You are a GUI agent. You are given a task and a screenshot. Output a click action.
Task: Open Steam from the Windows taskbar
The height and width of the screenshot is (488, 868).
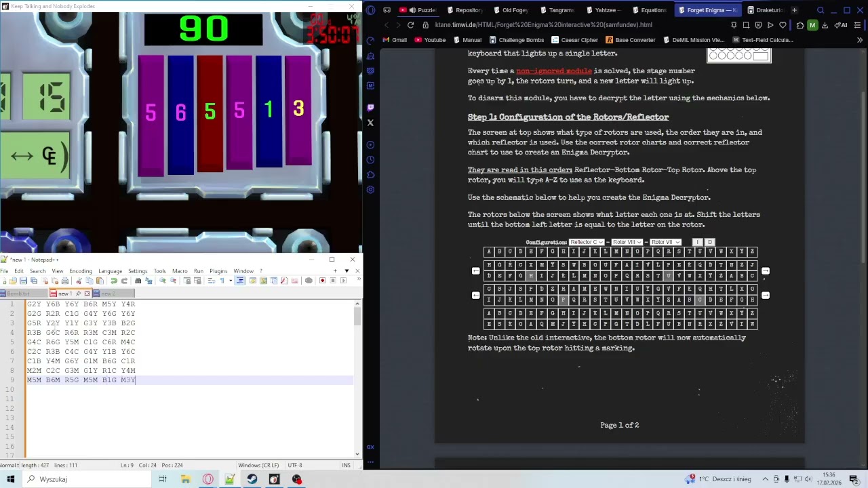252,479
